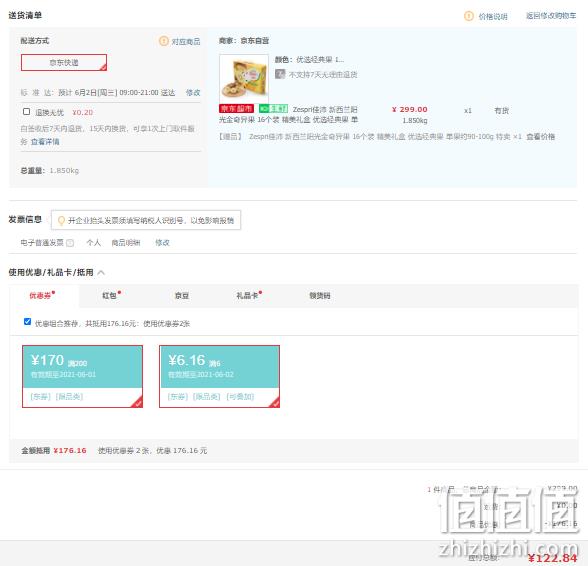Click the 送货清单 heading
The height and width of the screenshot is (566, 588).
(25, 15)
